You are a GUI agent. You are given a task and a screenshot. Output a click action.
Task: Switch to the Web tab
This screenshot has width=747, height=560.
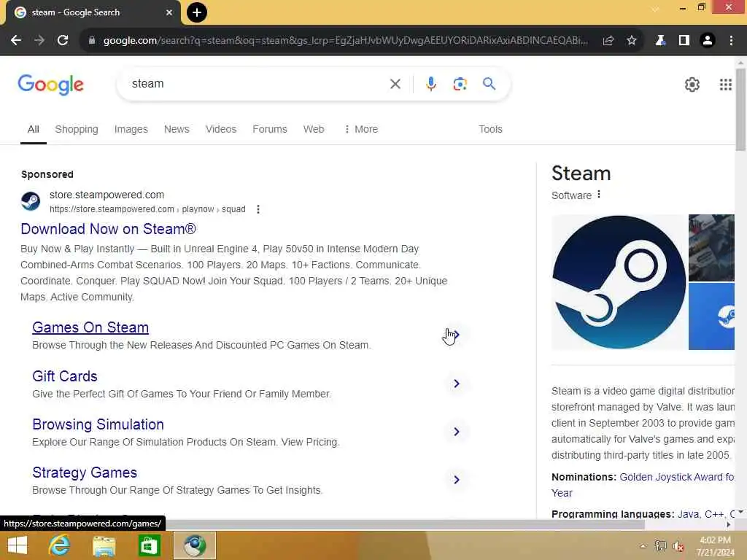(314, 129)
